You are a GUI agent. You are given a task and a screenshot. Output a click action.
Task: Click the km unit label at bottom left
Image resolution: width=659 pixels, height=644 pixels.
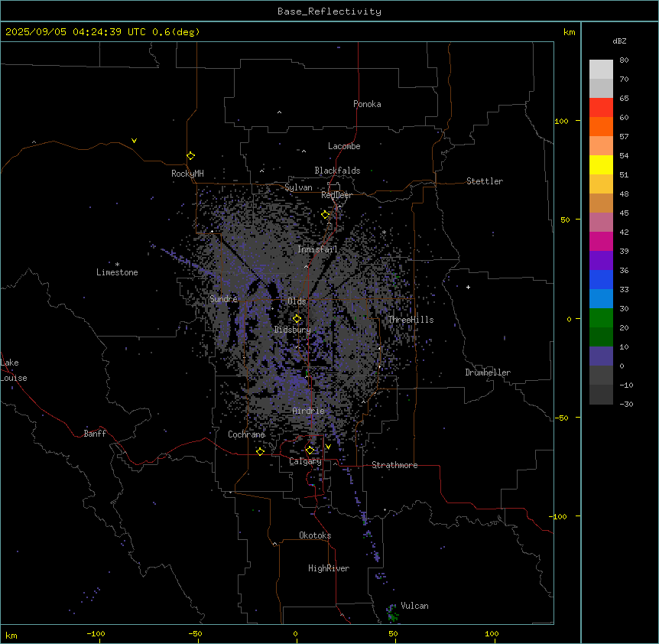pos(11,635)
